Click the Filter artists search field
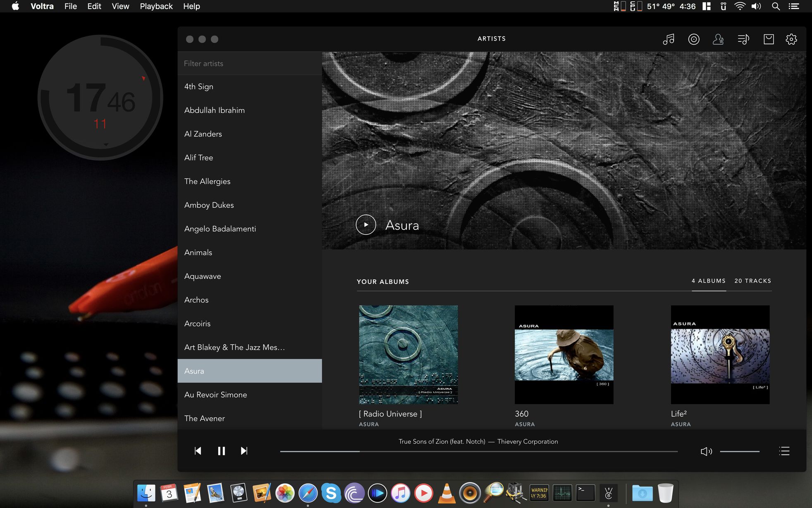 pos(249,63)
